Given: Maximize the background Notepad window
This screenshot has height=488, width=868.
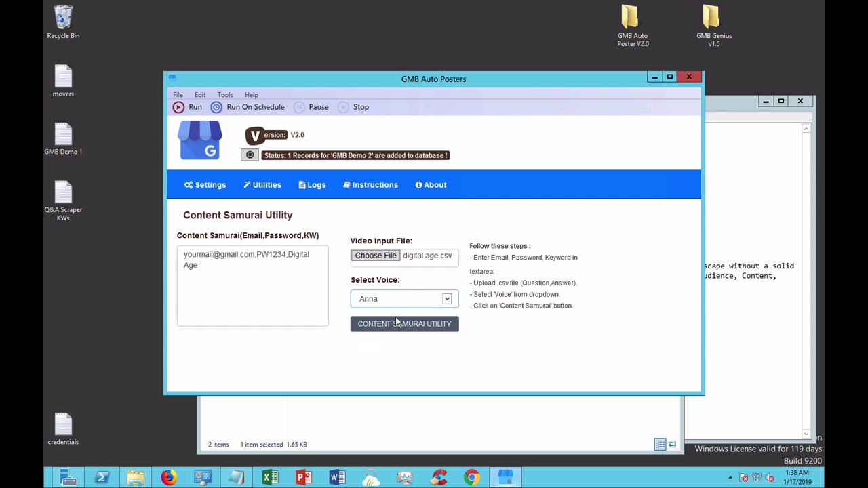Looking at the screenshot, I should pyautogui.click(x=781, y=102).
